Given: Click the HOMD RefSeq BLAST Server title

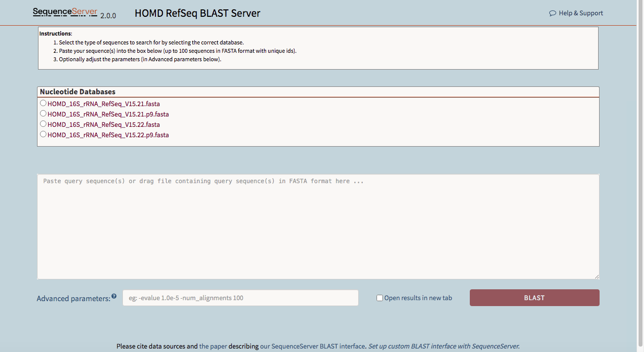Looking at the screenshot, I should (197, 13).
